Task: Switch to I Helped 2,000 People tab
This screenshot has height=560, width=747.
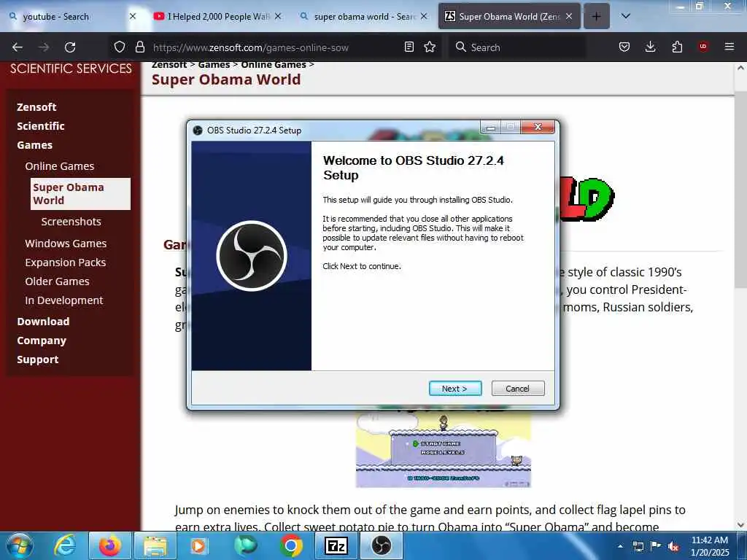Action: click(217, 16)
